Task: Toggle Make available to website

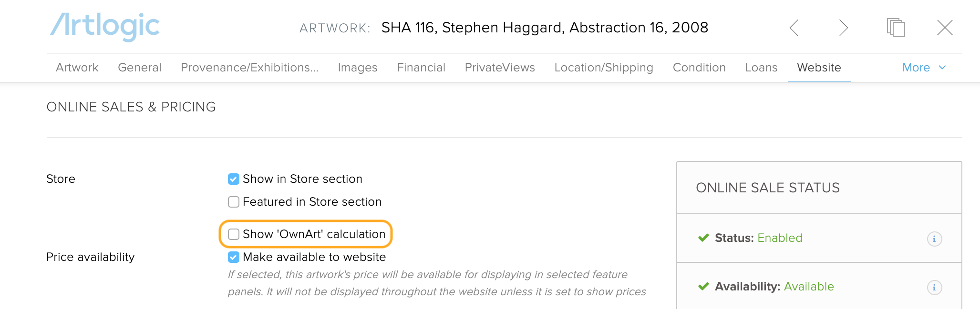Action: [234, 257]
